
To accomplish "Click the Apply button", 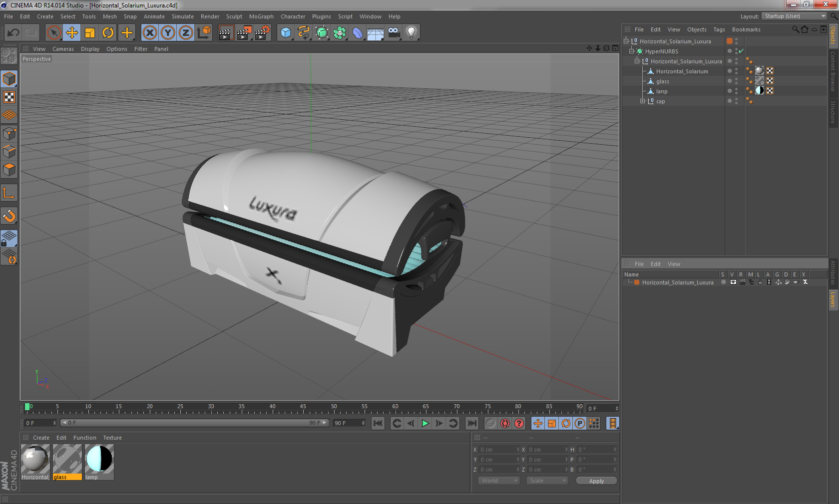I will 596,481.
